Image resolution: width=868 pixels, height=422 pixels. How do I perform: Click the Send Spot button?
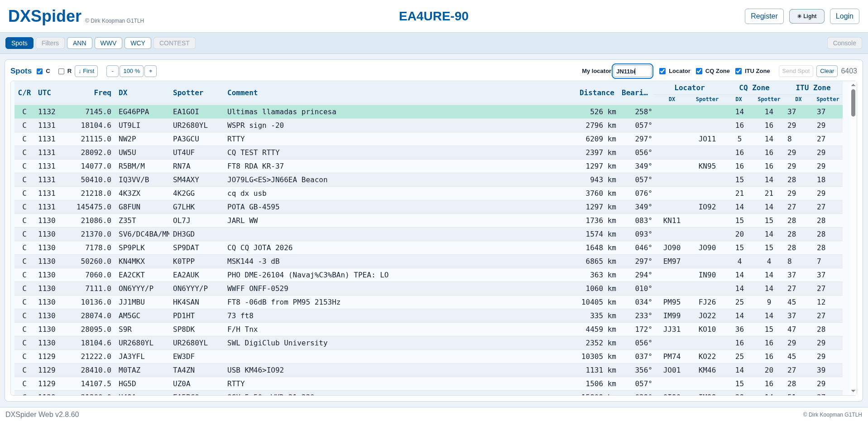pyautogui.click(x=796, y=71)
